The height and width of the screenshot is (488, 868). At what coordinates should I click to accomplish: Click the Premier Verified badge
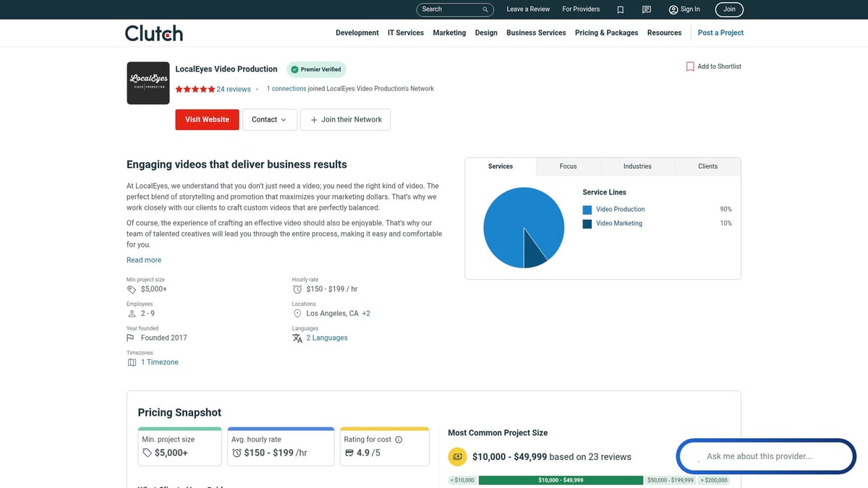(316, 69)
